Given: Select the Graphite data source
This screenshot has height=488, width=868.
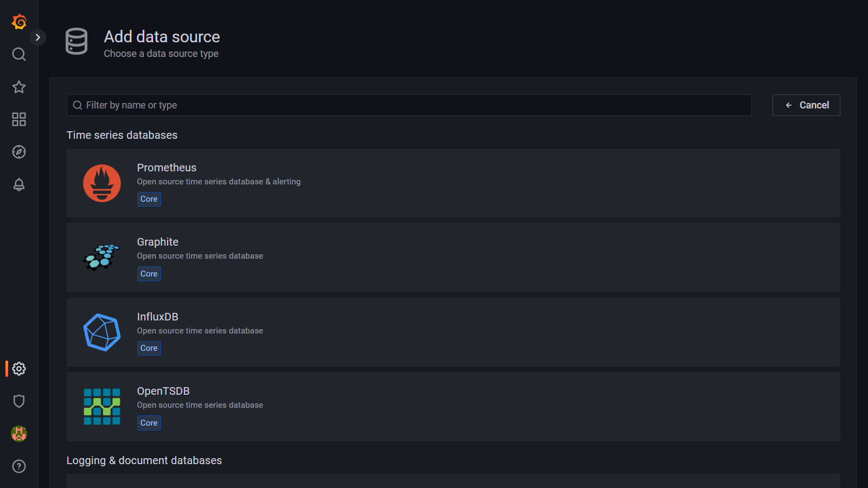Looking at the screenshot, I should 453,258.
